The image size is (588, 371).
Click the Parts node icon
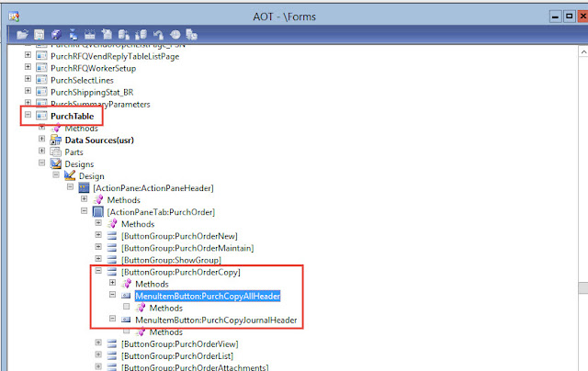56,152
